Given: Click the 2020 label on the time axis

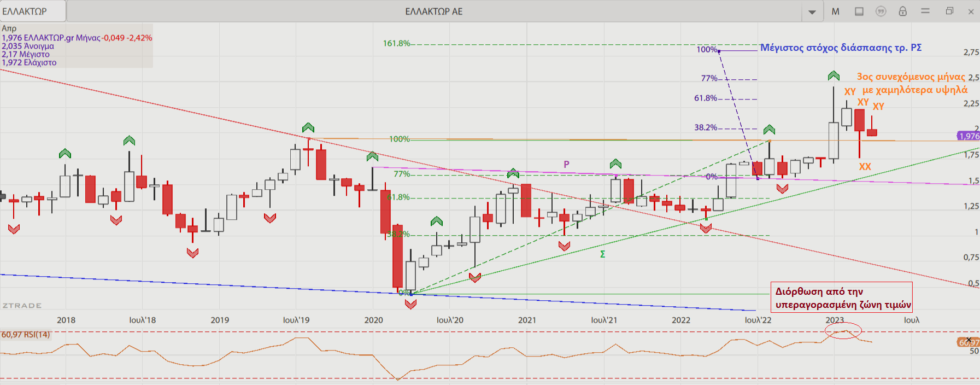Looking at the screenshot, I should pyautogui.click(x=374, y=320).
